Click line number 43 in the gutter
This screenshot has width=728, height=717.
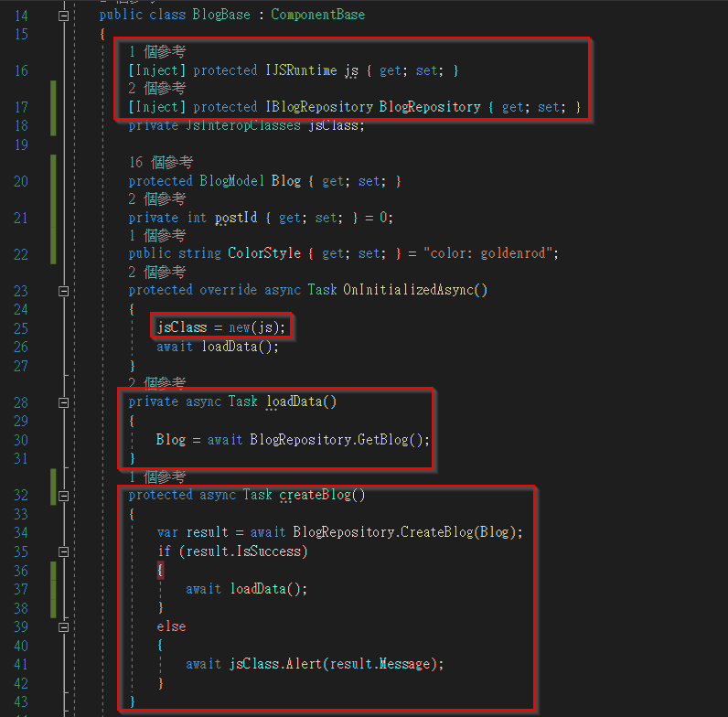[x=21, y=701]
